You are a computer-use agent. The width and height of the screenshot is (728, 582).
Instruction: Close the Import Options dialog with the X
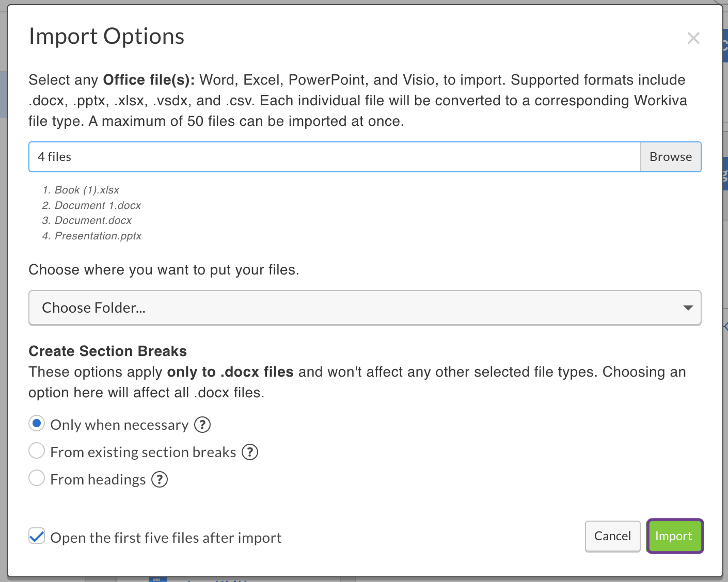click(x=693, y=38)
